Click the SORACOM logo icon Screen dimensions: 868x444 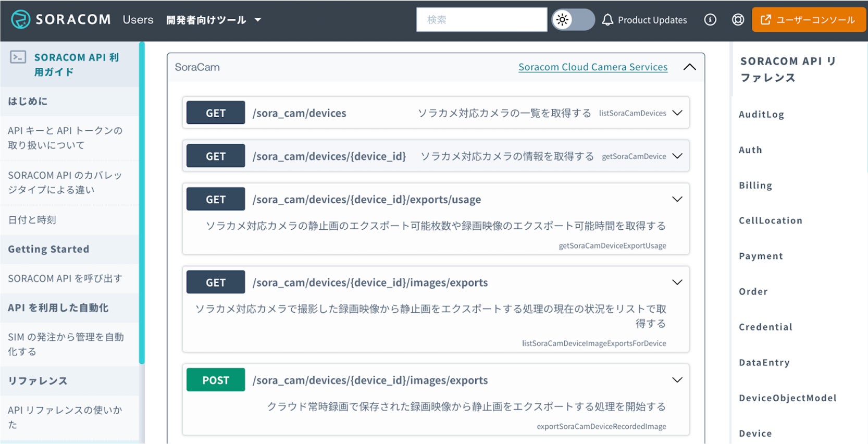21,20
